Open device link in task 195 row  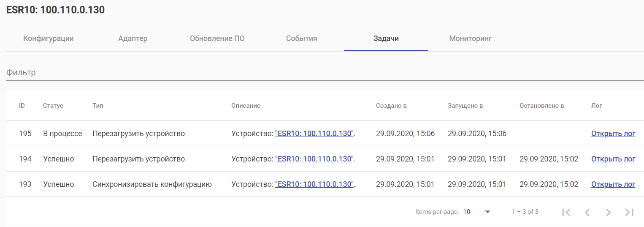(314, 134)
